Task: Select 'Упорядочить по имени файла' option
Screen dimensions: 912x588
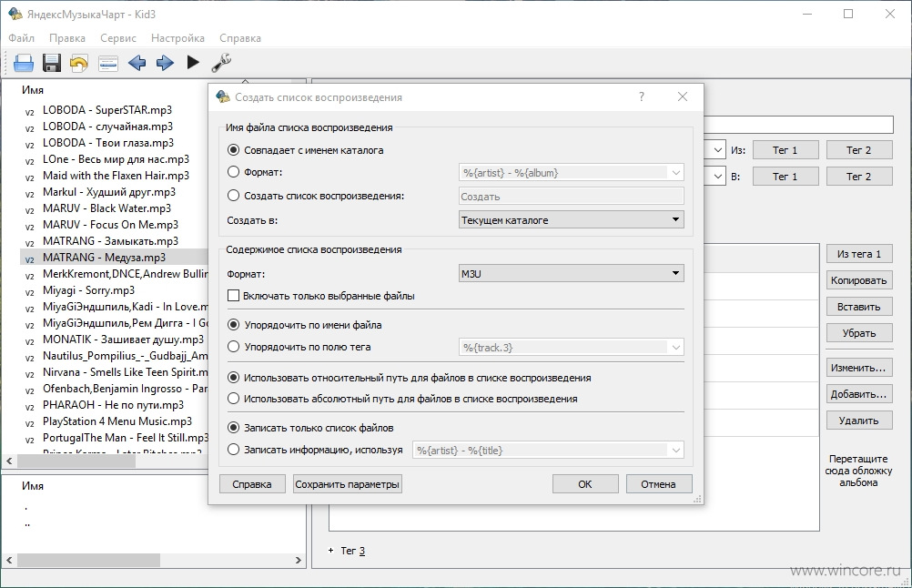Action: [233, 325]
